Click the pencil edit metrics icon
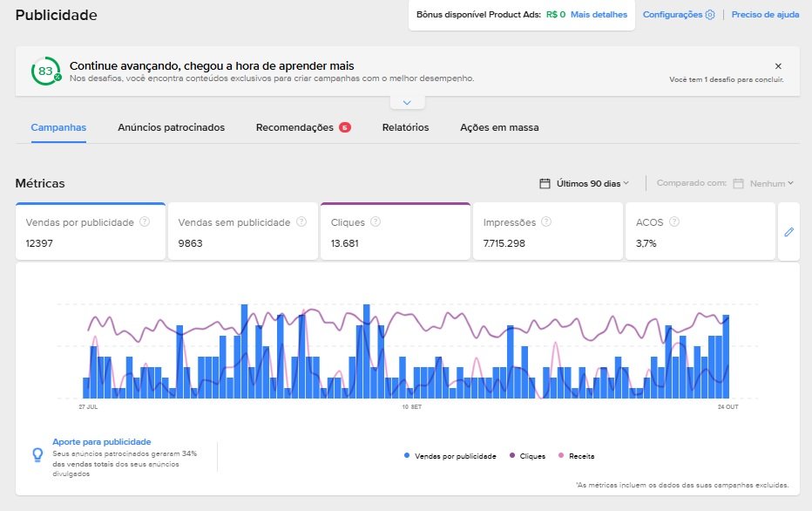The width and height of the screenshot is (812, 511). (788, 232)
